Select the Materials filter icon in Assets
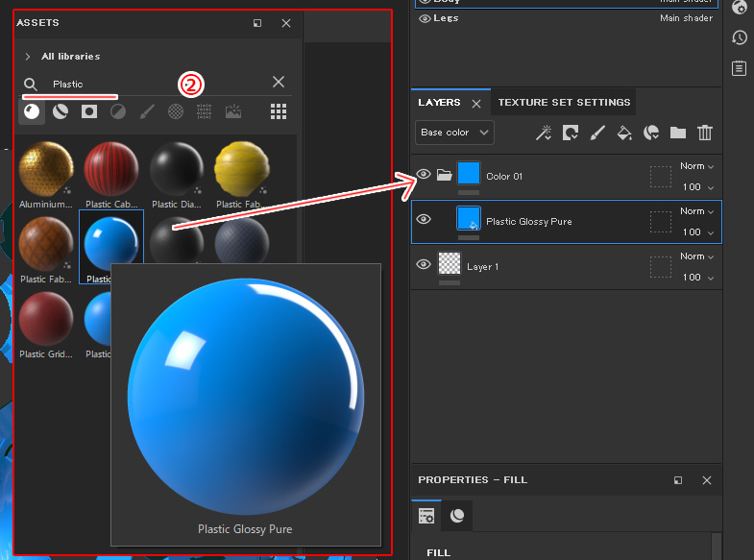This screenshot has height=560, width=754. (x=32, y=111)
